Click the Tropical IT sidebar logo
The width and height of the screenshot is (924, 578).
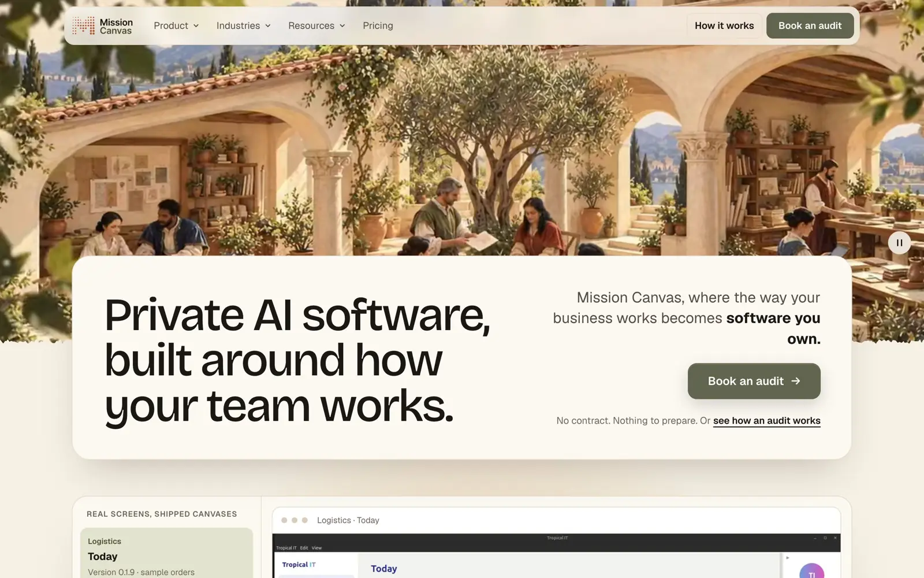pos(299,565)
